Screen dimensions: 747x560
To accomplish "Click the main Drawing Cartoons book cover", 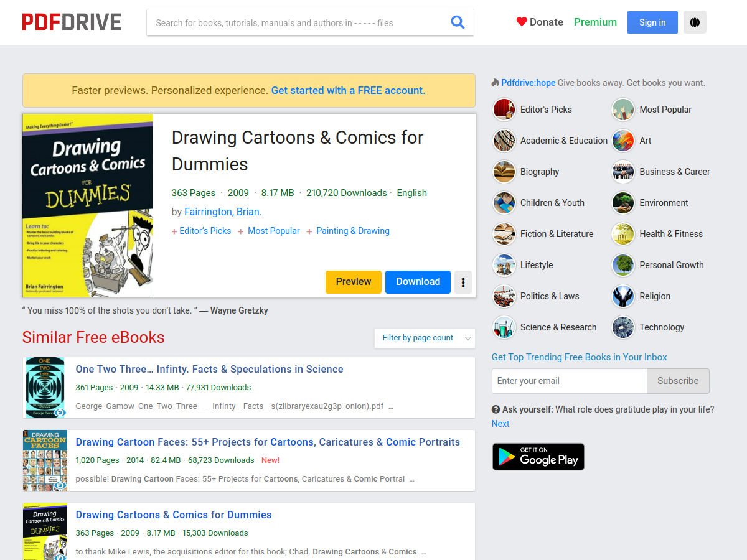I will (88, 205).
